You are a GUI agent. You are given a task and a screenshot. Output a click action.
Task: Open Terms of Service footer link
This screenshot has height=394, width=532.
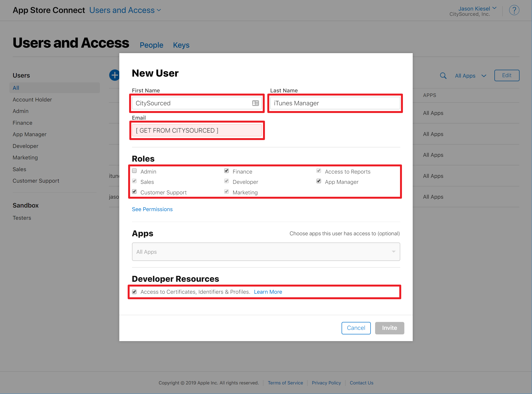click(x=285, y=383)
